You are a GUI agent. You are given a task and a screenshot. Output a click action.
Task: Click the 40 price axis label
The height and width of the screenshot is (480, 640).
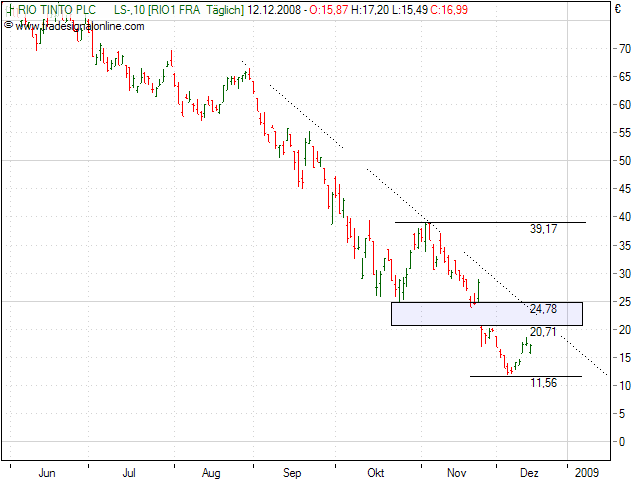[625, 217]
